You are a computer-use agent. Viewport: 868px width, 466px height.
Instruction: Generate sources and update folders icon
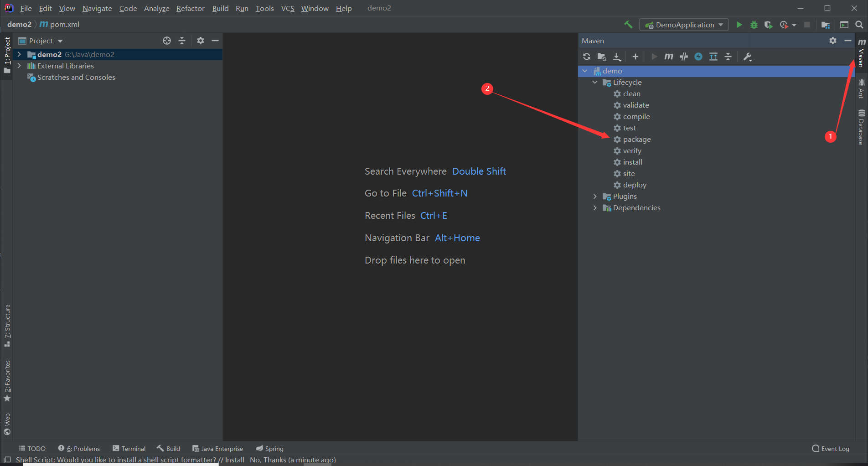(602, 57)
